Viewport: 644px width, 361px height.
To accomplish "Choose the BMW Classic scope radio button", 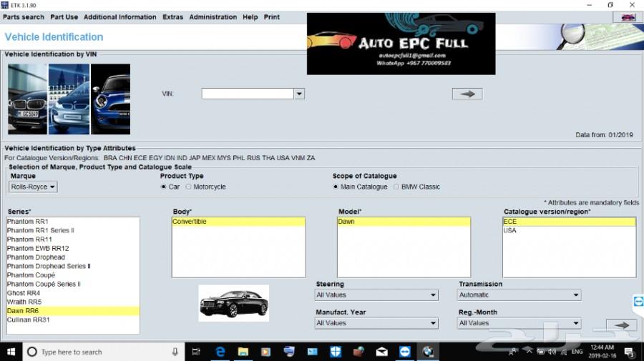I will click(396, 187).
